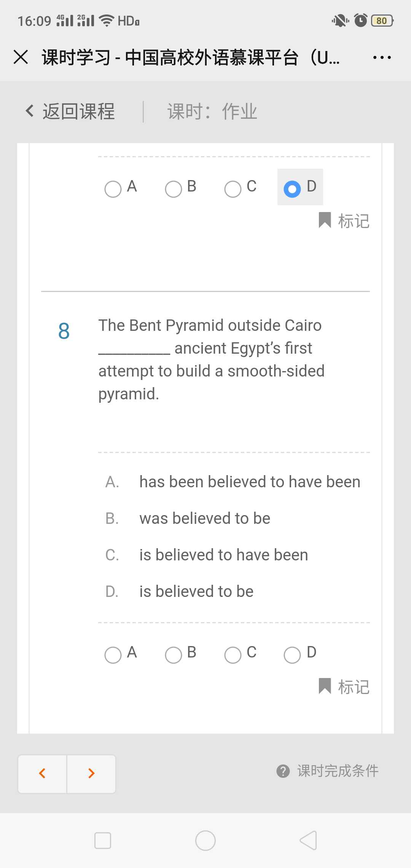Screen dimensions: 411x868
Task: Select radio option C for question 8
Action: tap(233, 655)
